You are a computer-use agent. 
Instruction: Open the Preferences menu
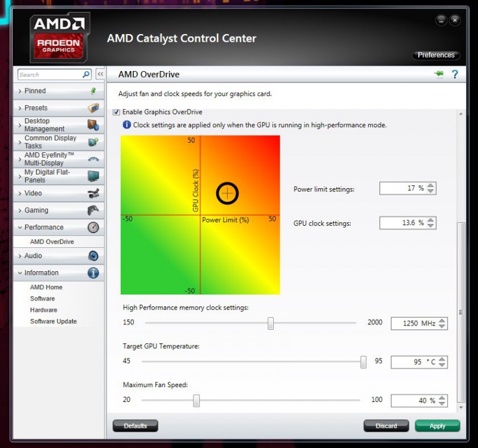pyautogui.click(x=436, y=55)
